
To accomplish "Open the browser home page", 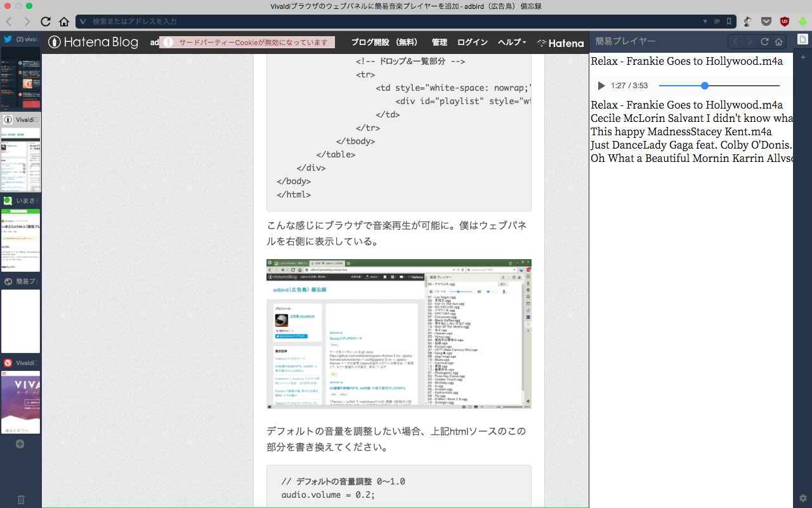I will [x=64, y=22].
